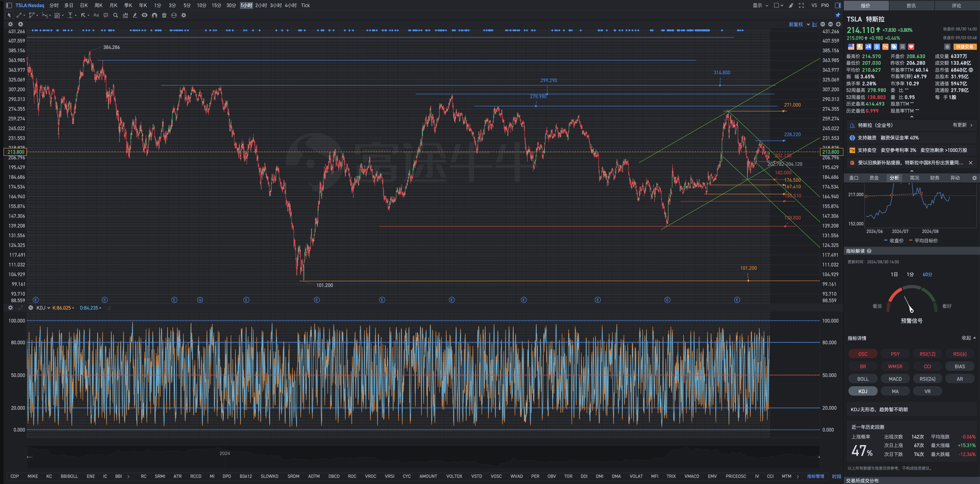Open VS comparison view
This screenshot has width=980, height=484.
(814, 5)
